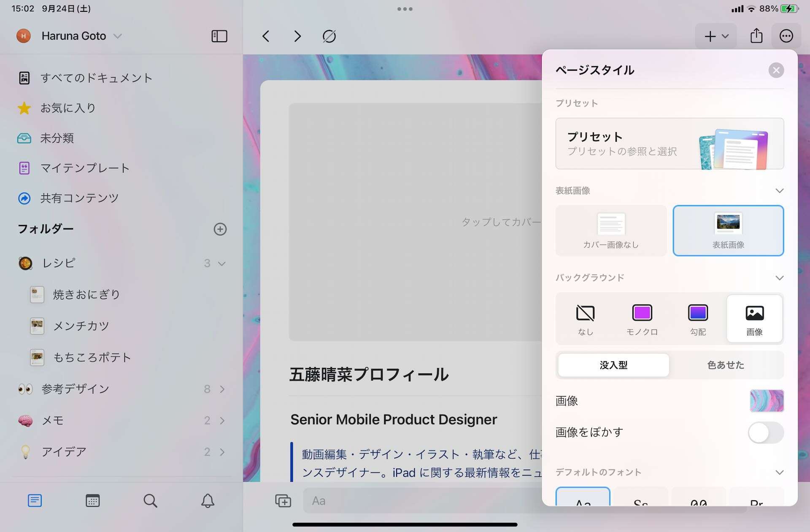This screenshot has height=532, width=810.
Task: Insert block with the add-card icon
Action: click(x=283, y=501)
